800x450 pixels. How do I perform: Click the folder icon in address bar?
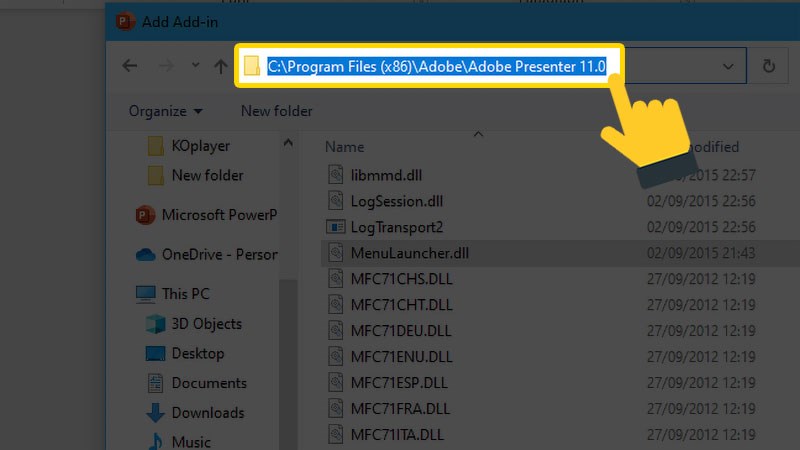click(x=252, y=66)
